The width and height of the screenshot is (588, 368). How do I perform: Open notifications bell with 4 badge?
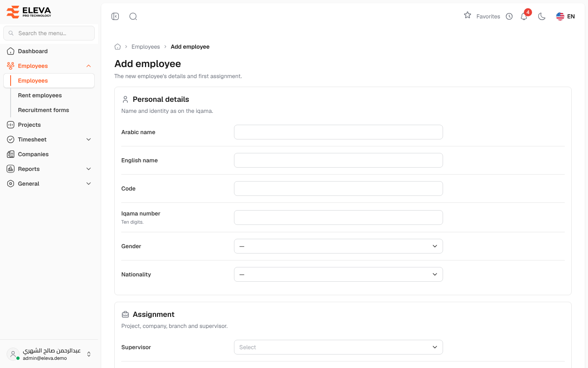pos(524,16)
